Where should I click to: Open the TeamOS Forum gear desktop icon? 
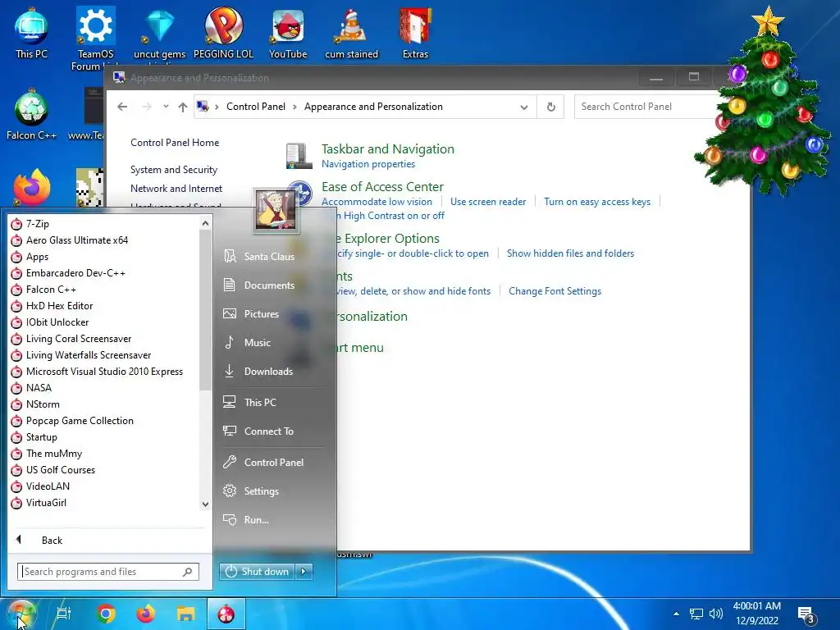point(95,38)
